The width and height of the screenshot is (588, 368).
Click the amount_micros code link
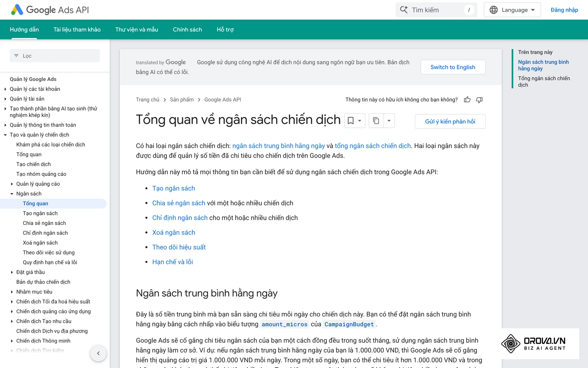284,324
